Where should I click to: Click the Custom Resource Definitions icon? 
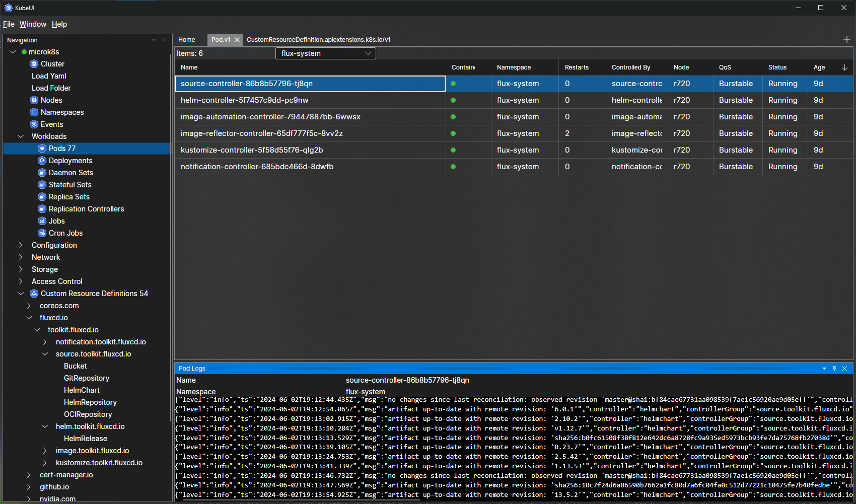pos(34,294)
